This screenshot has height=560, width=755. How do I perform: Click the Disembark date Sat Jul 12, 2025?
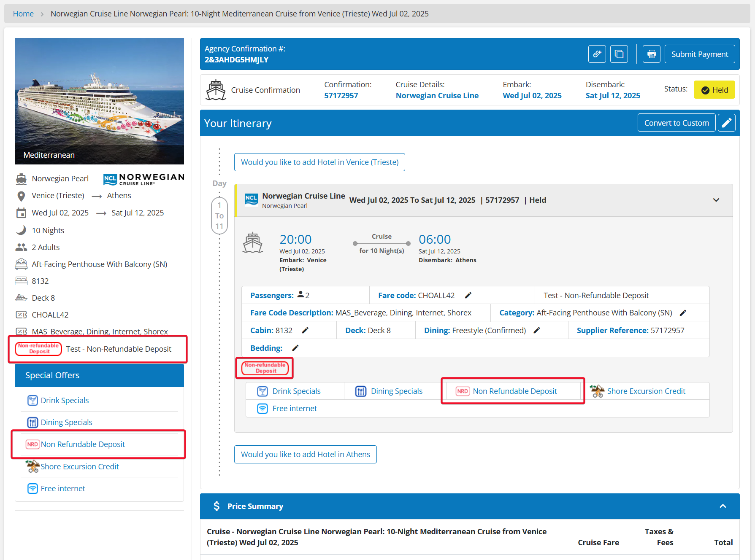click(x=613, y=96)
